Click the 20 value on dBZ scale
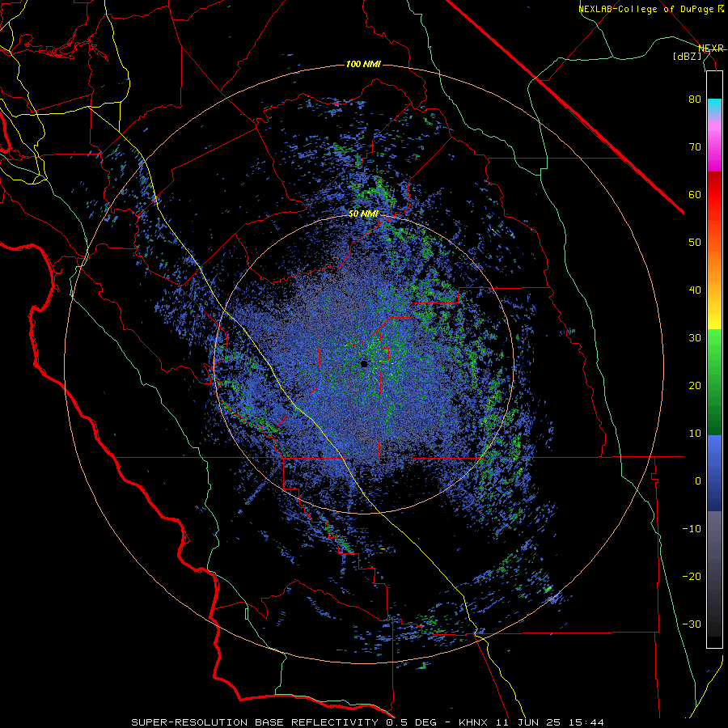728x728 pixels. click(x=695, y=386)
